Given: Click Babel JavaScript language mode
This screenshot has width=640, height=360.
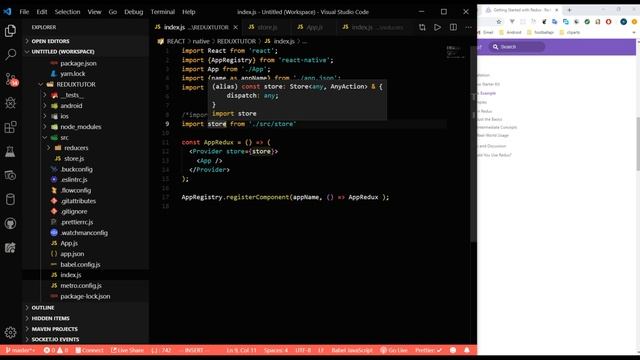Looking at the screenshot, I should coord(352,350).
